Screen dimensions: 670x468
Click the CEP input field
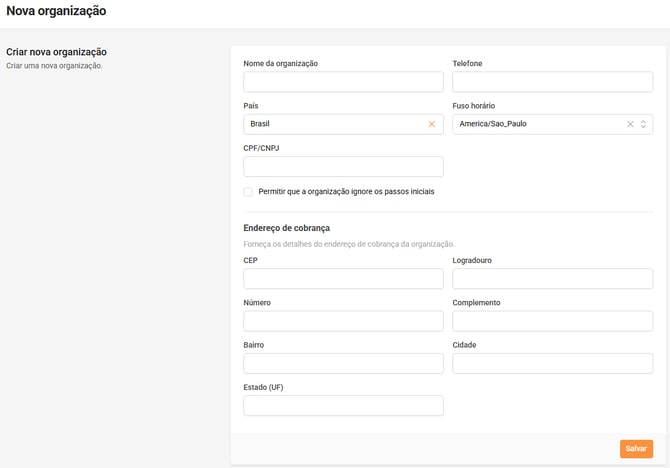pos(343,279)
